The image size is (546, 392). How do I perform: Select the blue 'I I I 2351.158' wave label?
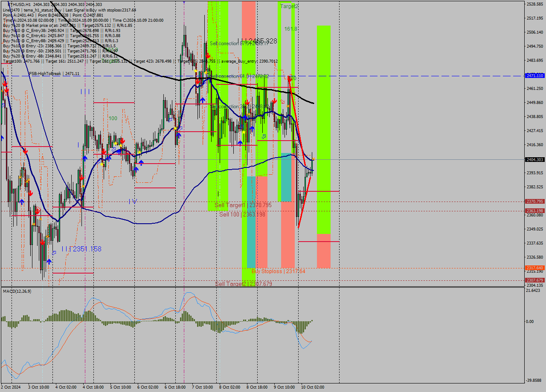[81, 249]
